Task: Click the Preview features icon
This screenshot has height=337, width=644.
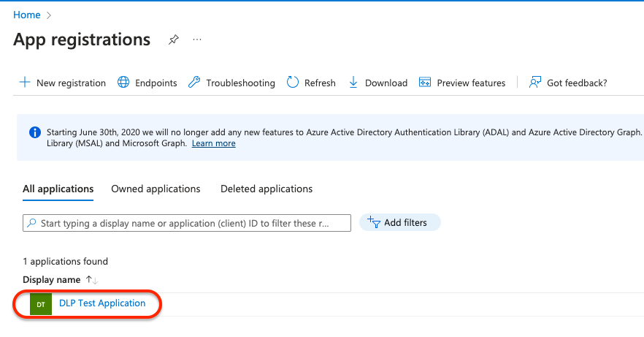Action: (x=425, y=82)
